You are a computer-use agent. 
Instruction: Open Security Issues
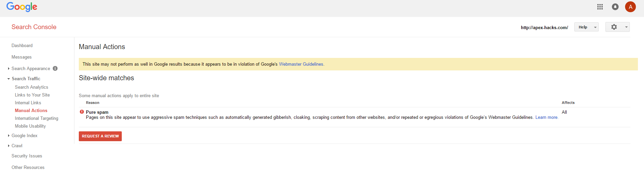coord(27,156)
